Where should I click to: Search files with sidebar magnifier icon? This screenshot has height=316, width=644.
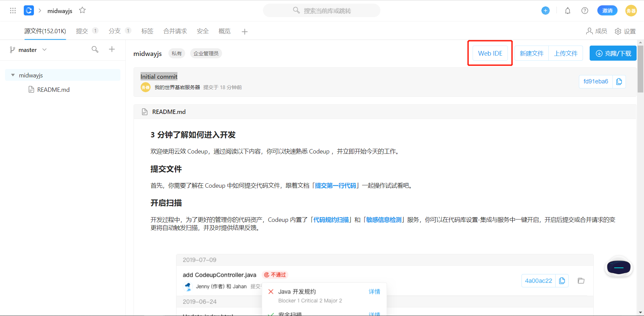pyautogui.click(x=95, y=50)
